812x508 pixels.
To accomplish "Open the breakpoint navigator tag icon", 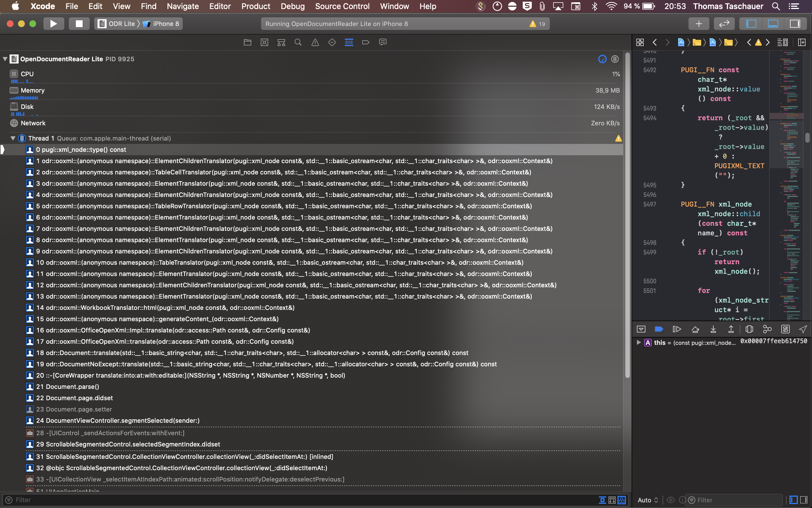I will tap(366, 42).
